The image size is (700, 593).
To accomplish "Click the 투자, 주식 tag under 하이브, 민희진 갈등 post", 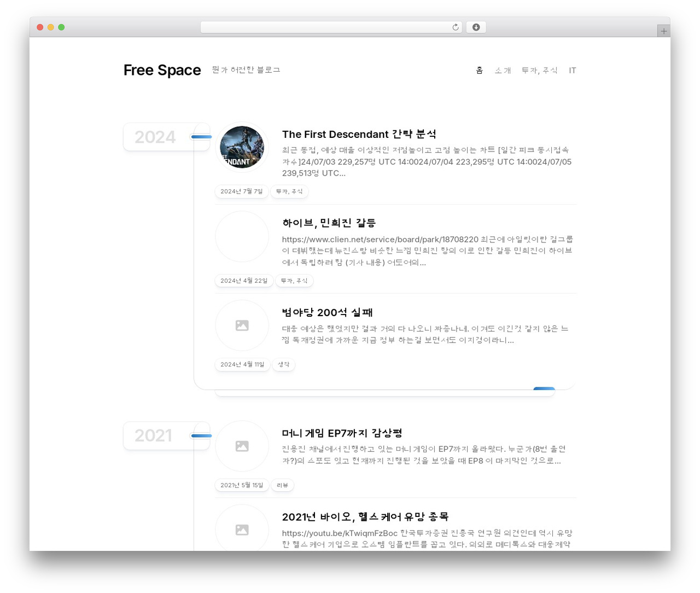I will point(294,281).
